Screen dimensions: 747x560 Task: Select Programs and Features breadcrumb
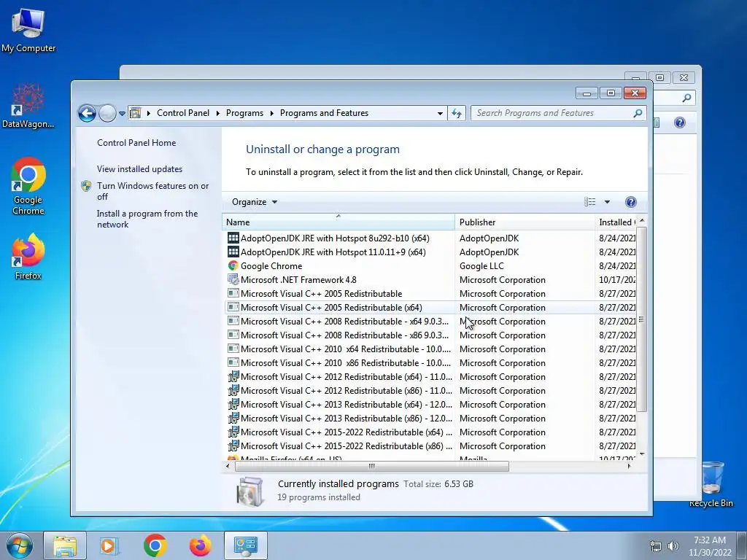(x=324, y=113)
